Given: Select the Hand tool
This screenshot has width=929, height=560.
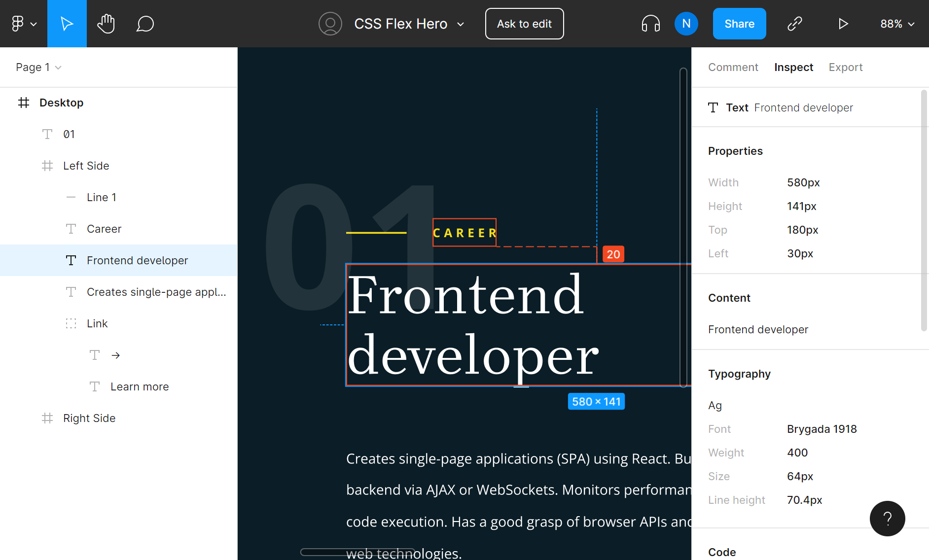Looking at the screenshot, I should pyautogui.click(x=106, y=24).
